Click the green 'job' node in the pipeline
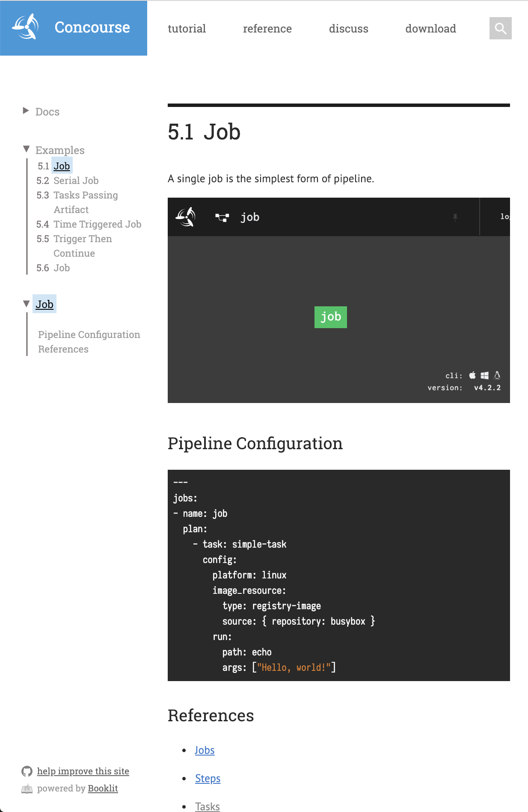The height and width of the screenshot is (812, 528). (330, 317)
